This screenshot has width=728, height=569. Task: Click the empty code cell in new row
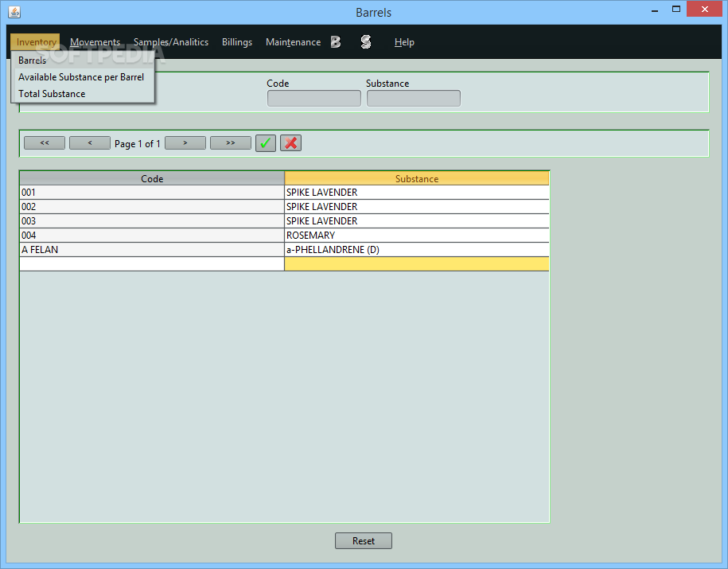152,264
